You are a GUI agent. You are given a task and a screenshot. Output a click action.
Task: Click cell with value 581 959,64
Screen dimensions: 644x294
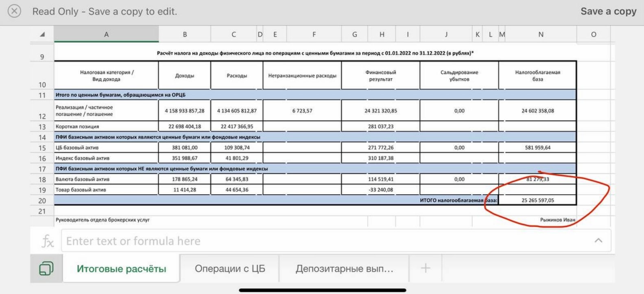coord(537,148)
